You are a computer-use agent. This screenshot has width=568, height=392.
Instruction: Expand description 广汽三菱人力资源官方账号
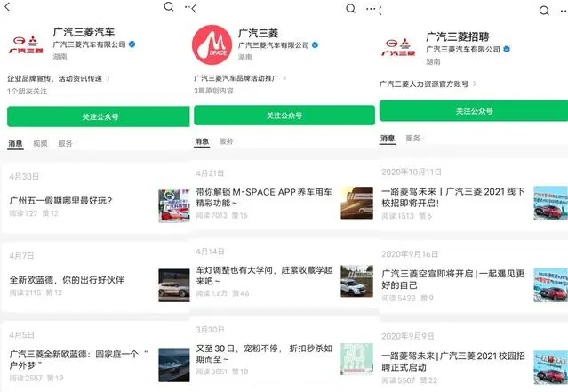pyautogui.click(x=428, y=84)
